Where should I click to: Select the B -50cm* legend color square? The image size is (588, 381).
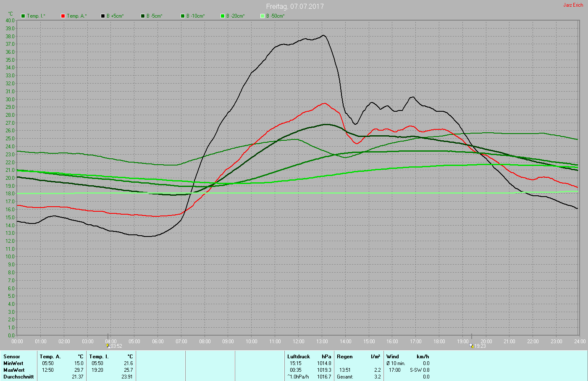coord(262,16)
